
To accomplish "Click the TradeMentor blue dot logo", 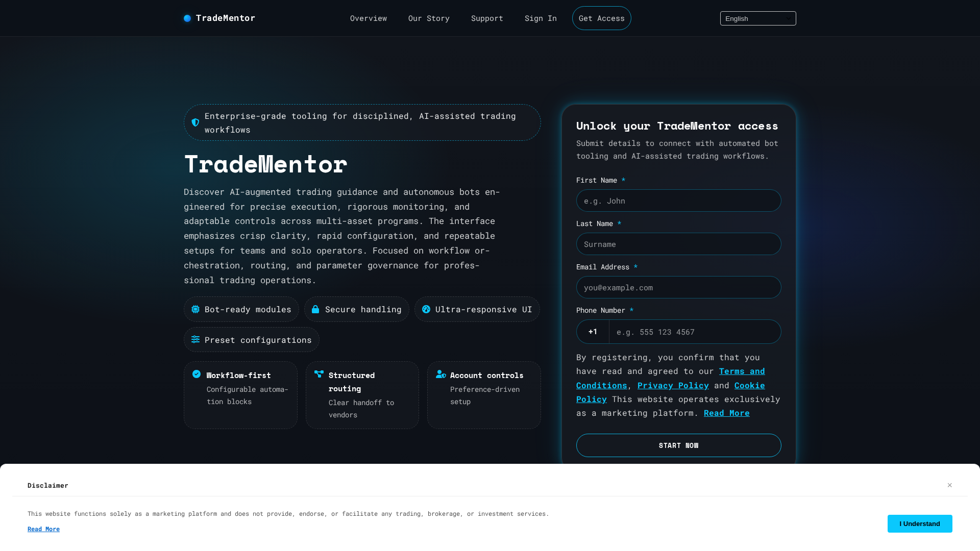I will [x=187, y=18].
